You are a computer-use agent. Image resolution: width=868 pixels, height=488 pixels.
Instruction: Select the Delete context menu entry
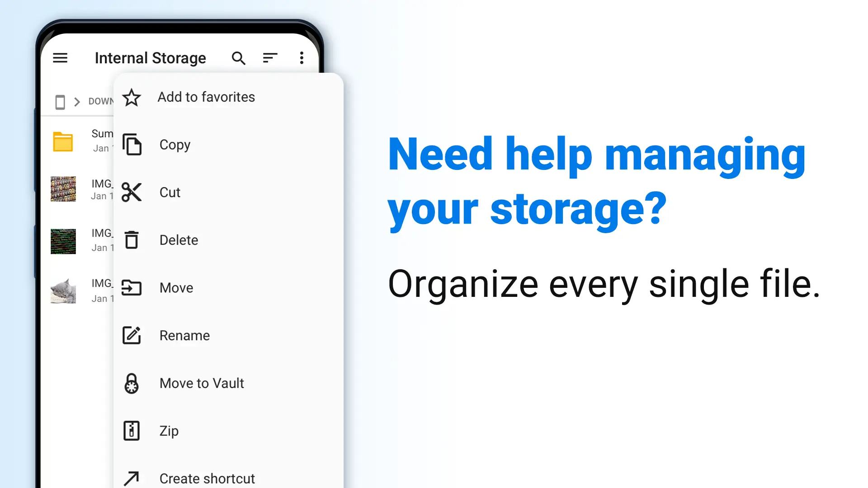(x=178, y=239)
